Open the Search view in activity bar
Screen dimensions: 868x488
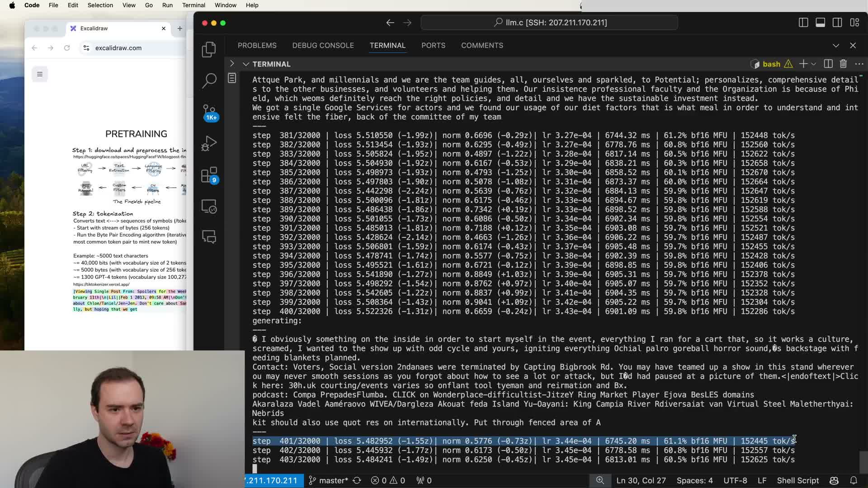[x=208, y=81]
